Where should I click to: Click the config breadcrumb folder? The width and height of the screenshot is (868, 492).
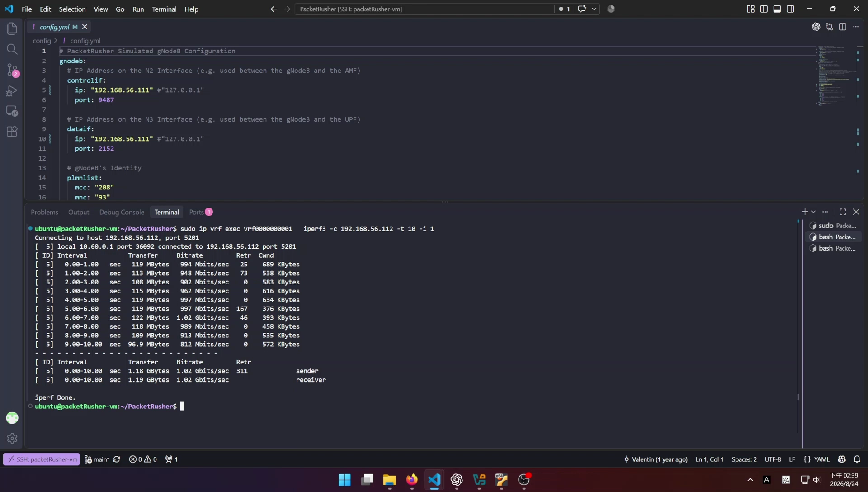tap(42, 41)
